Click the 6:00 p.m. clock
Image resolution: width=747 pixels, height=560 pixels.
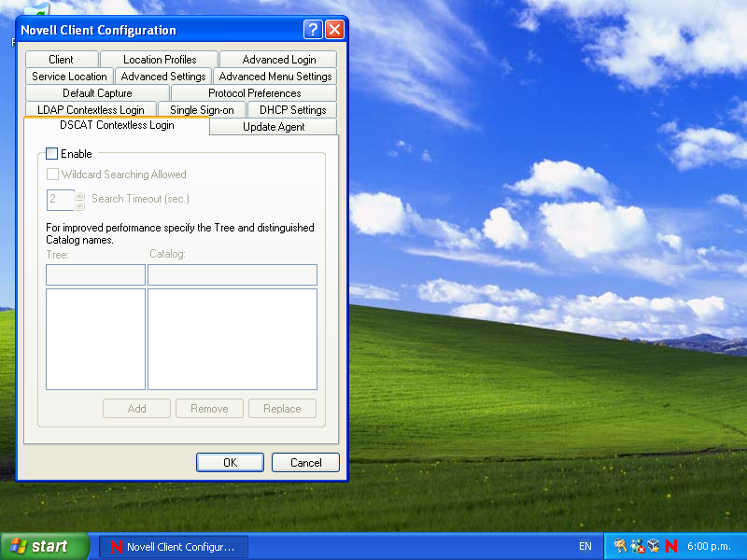click(x=709, y=546)
